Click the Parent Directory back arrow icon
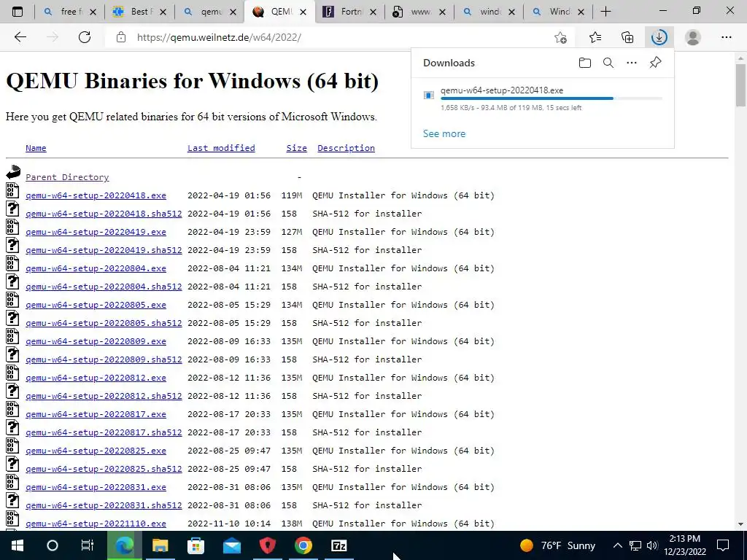 [x=13, y=172]
